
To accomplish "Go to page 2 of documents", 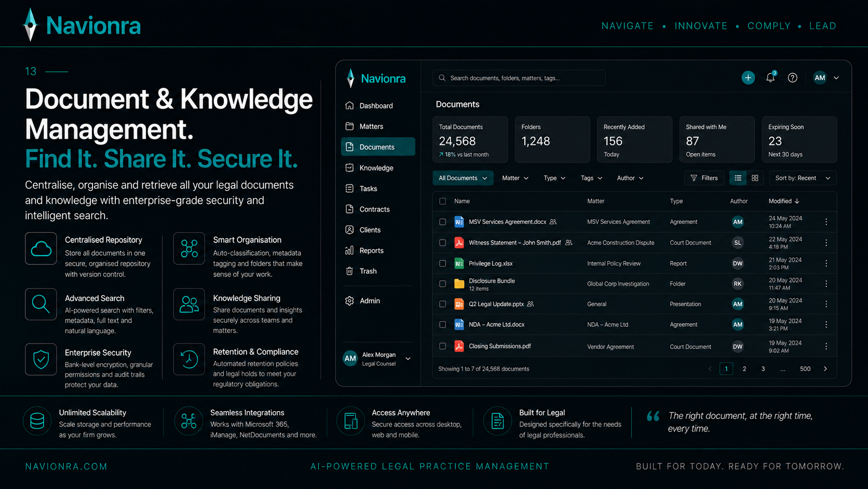I will click(x=744, y=369).
